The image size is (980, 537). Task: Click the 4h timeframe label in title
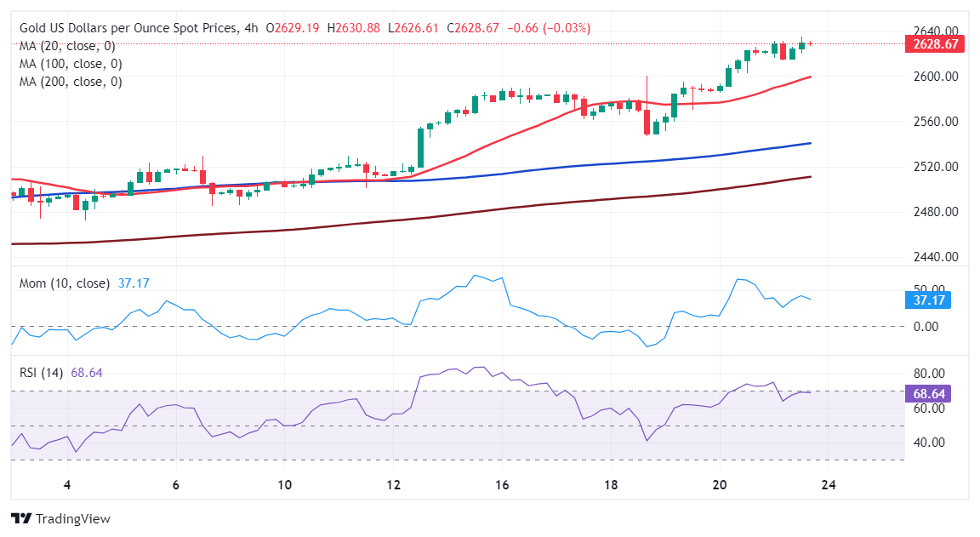tap(251, 28)
